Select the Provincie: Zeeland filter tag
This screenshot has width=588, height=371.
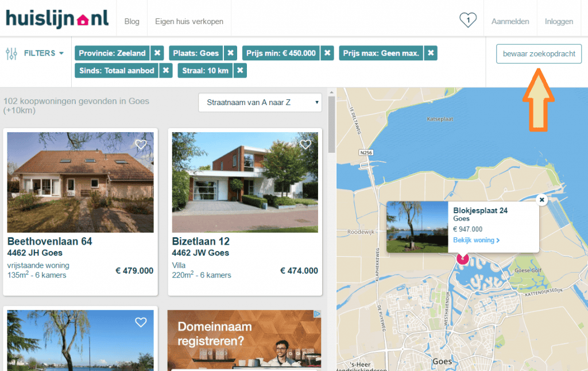(x=112, y=53)
